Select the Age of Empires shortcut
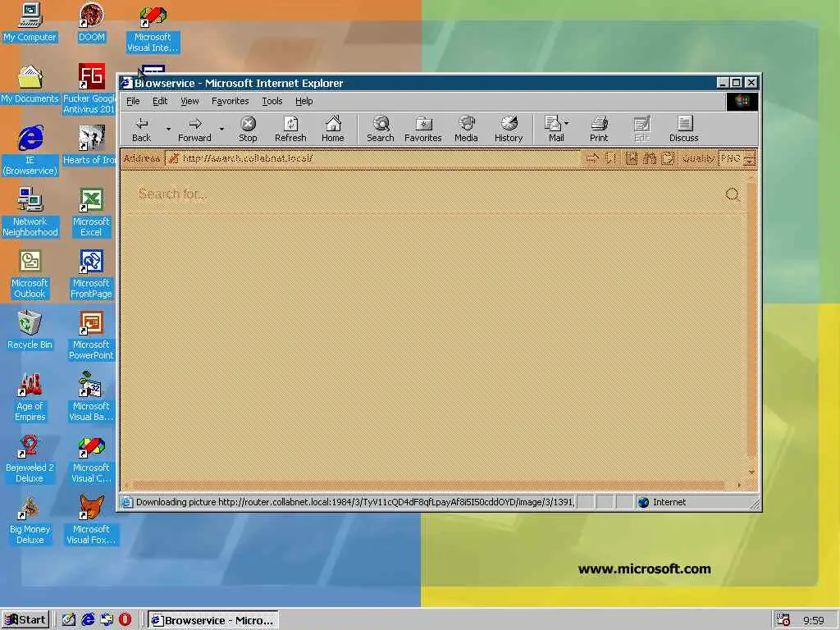840x630 pixels. click(x=30, y=397)
